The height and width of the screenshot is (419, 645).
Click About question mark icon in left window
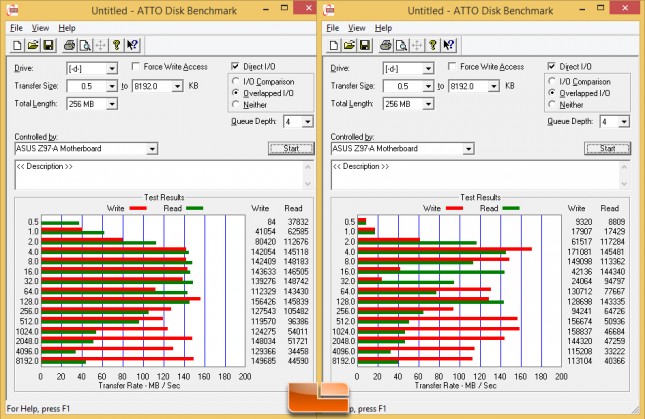pyautogui.click(x=117, y=45)
